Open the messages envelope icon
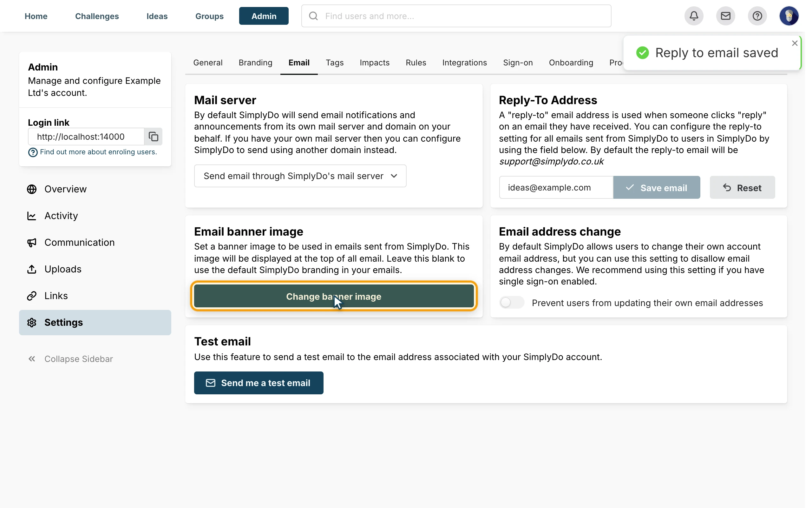The width and height of the screenshot is (812, 508). (725, 16)
